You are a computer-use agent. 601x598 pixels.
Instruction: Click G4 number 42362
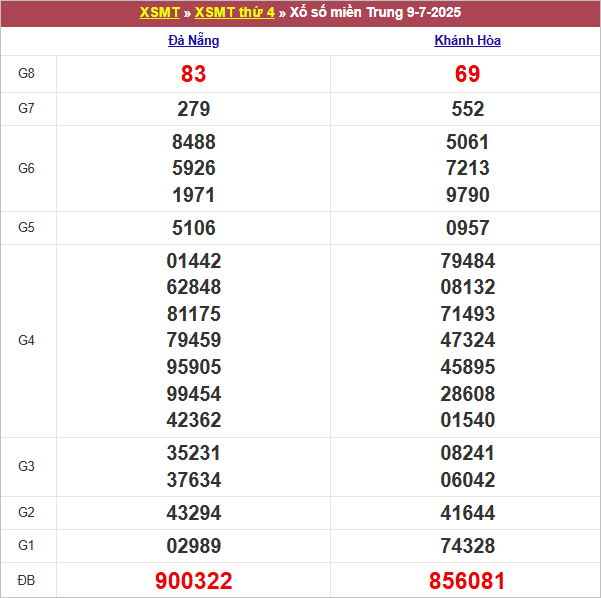point(194,420)
